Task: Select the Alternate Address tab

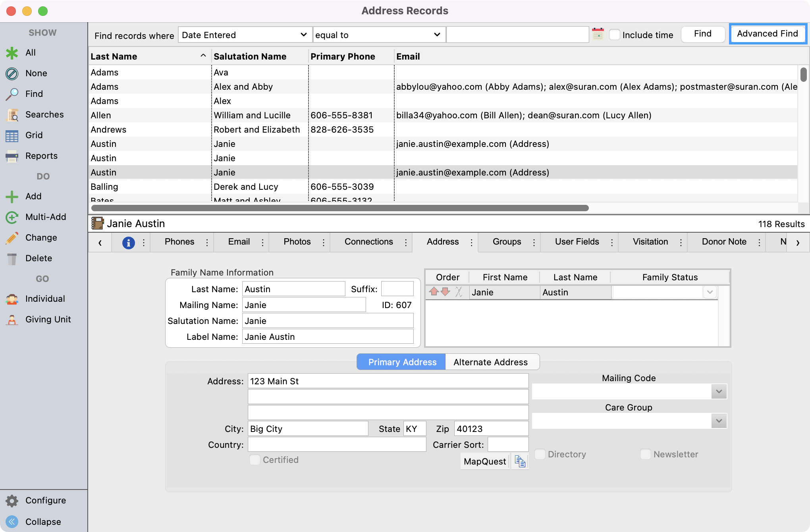Action: 490,362
